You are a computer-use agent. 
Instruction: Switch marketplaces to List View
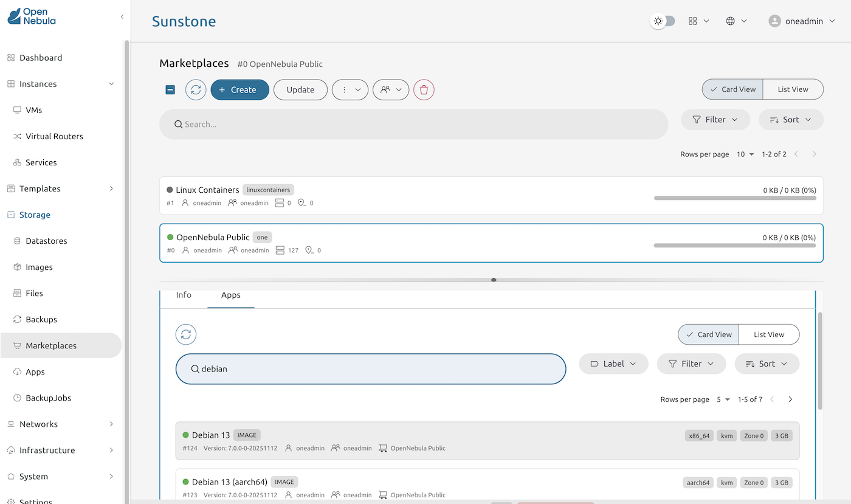tap(793, 89)
